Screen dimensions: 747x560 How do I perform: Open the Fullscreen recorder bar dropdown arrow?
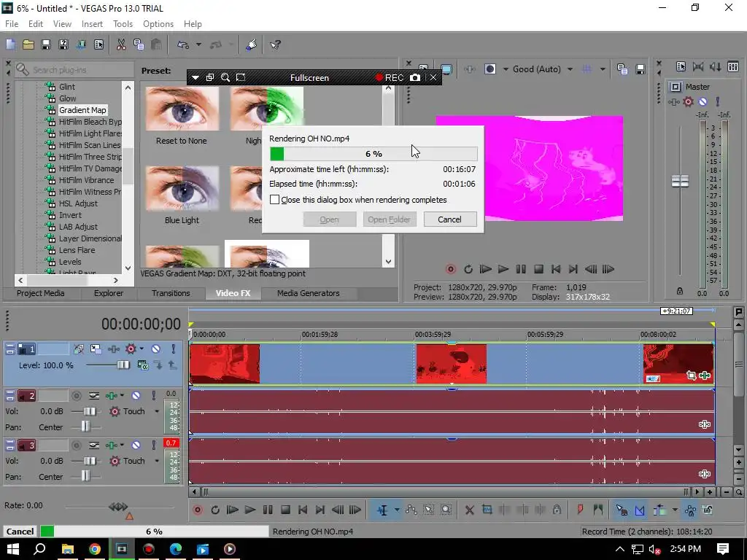[196, 77]
